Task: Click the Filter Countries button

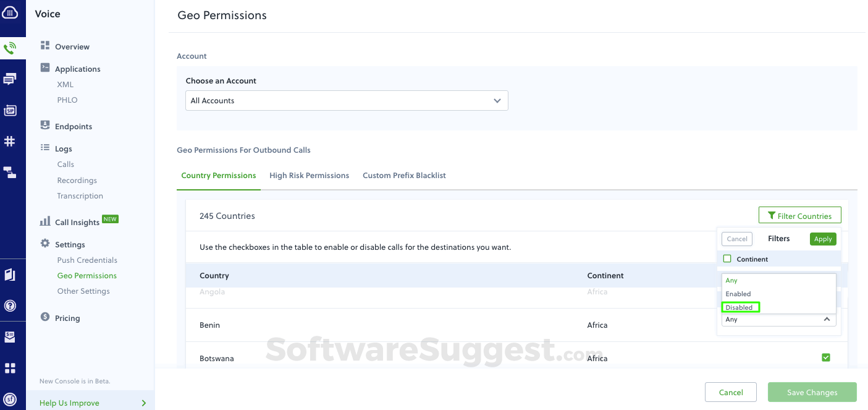Action: [799, 215]
